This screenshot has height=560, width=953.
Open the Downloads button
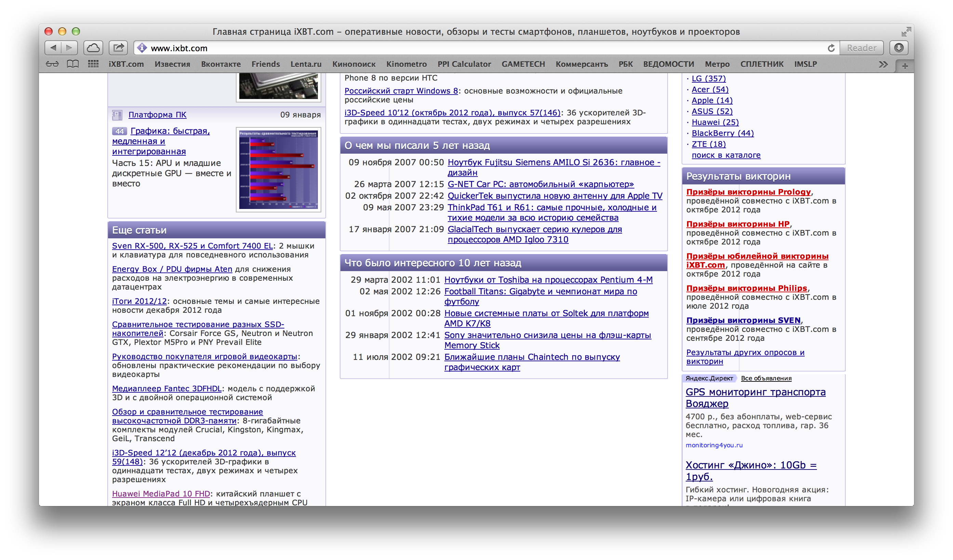(899, 48)
